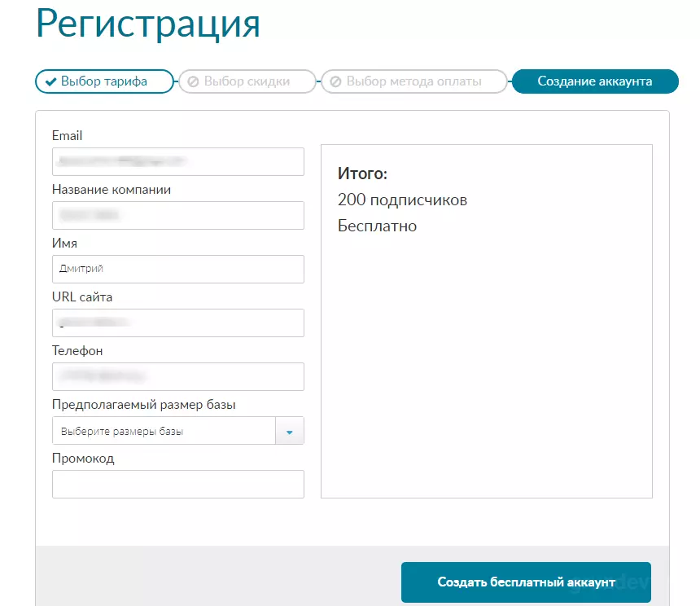Click the Предполагаемый размер базы label
Viewport: 700px width, 606px height.
(x=144, y=405)
